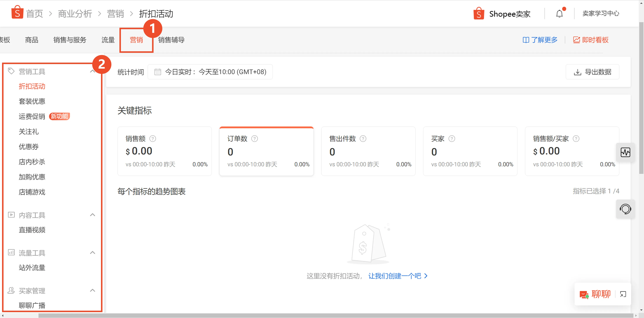Collapse the 营销工具 section
The image size is (644, 318).
[x=93, y=71]
